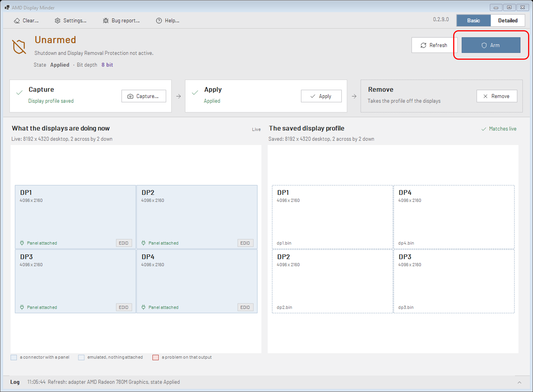Select saved profile tile dp2.bin
The image size is (533, 392).
click(x=332, y=281)
